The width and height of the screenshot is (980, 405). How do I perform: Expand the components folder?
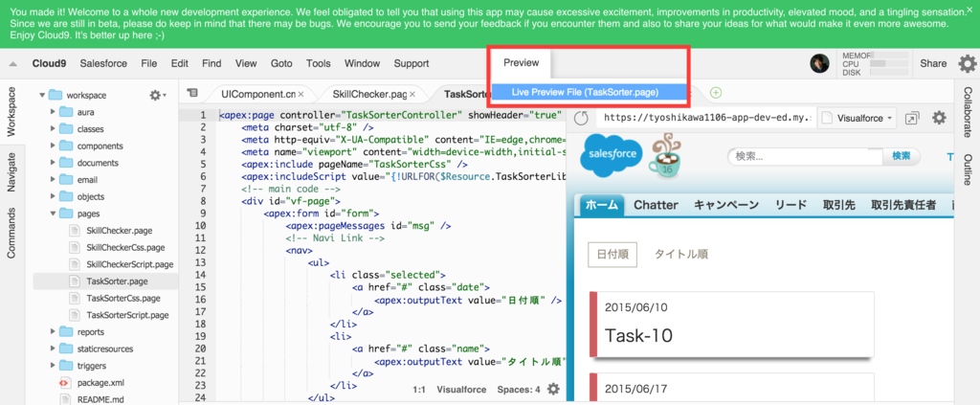(x=54, y=146)
